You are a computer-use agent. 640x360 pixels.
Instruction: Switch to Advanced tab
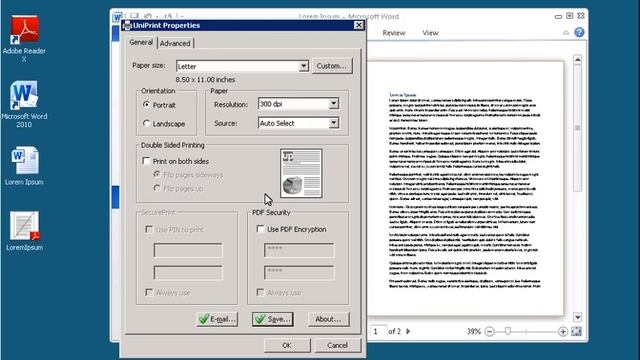click(x=175, y=43)
